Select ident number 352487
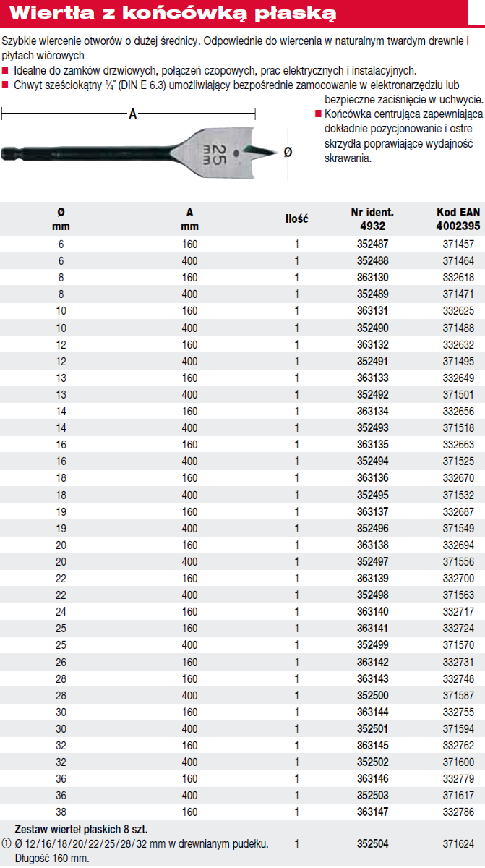This screenshot has height=868, width=485. [x=372, y=245]
